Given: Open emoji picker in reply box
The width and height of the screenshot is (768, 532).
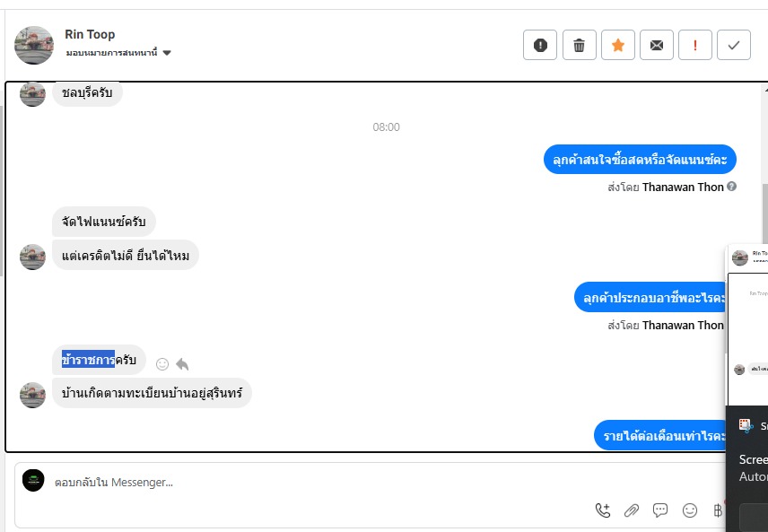Looking at the screenshot, I should click(x=690, y=510).
